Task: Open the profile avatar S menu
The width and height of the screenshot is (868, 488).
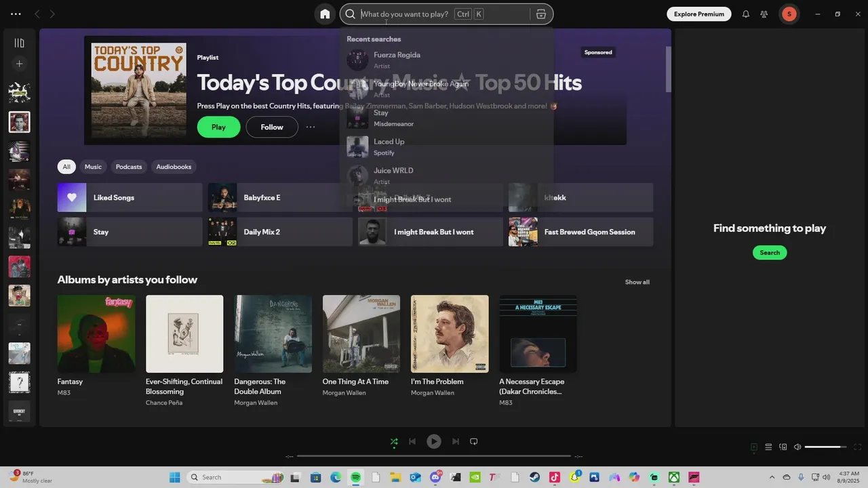Action: [x=789, y=14]
